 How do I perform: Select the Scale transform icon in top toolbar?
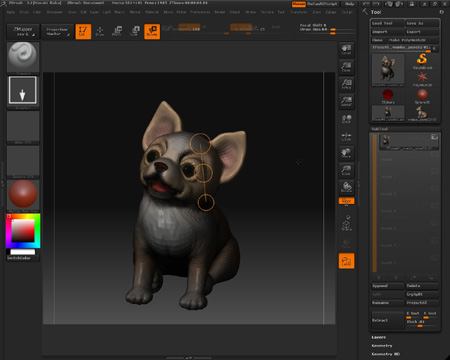point(135,32)
